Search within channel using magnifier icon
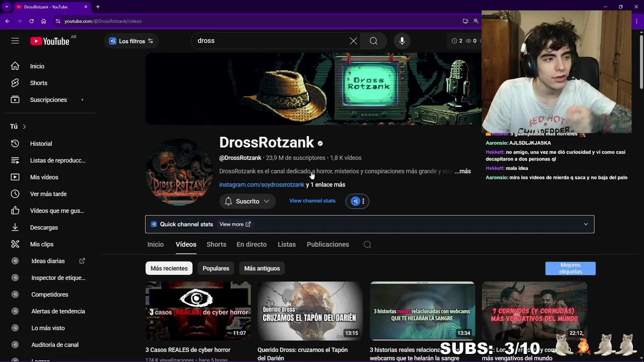This screenshot has height=362, width=644. point(367,244)
